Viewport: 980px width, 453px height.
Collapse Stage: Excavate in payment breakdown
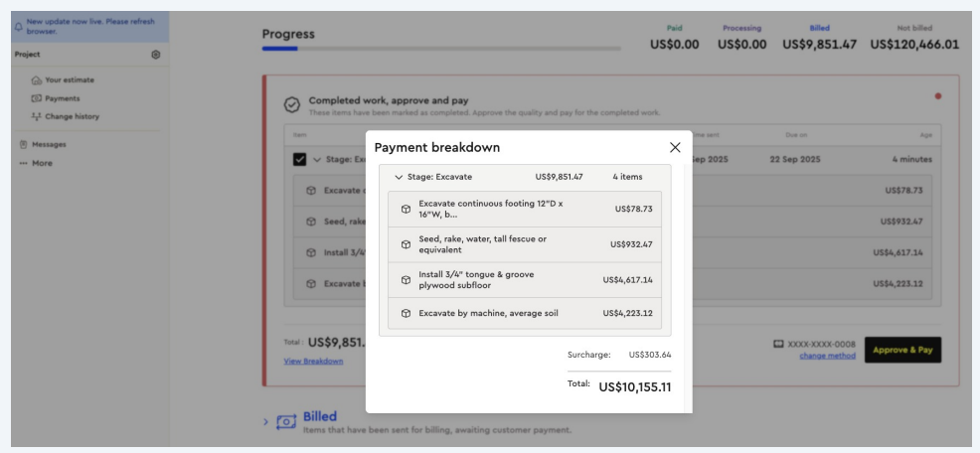point(399,177)
